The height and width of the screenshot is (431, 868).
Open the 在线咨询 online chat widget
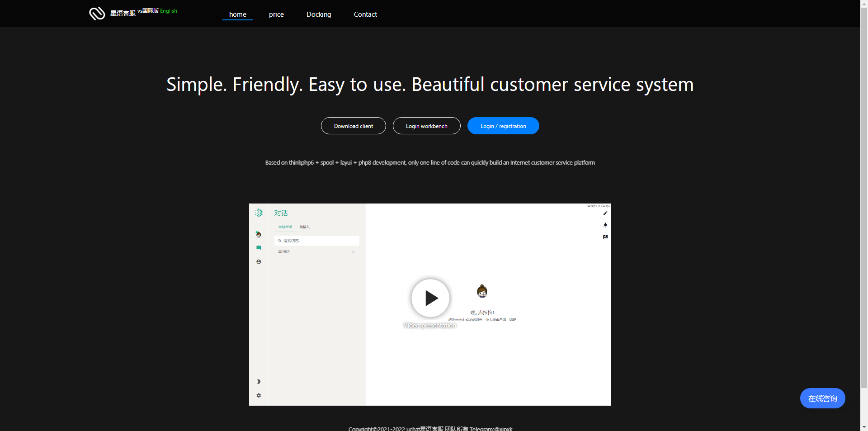pos(822,398)
